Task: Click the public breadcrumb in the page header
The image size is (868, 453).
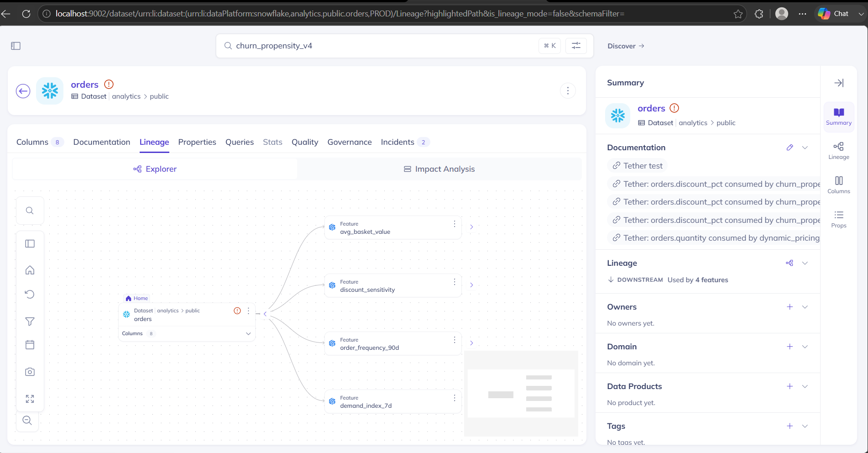Action: [x=159, y=96]
